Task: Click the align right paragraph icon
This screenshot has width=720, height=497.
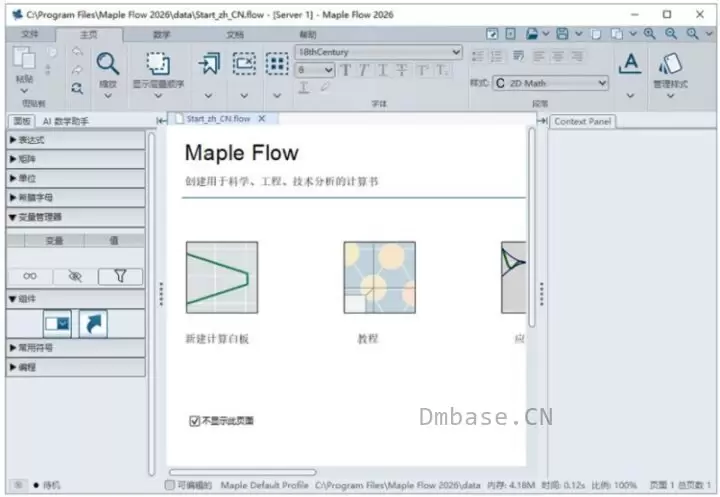Action: point(577,56)
